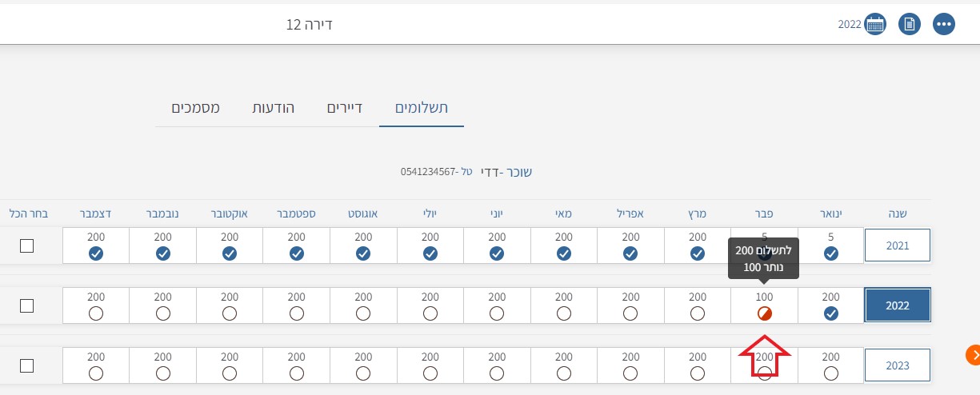Viewport: 980px width, 395px height.
Task: Check the select-all box for the 2023 row
Action: (26, 365)
